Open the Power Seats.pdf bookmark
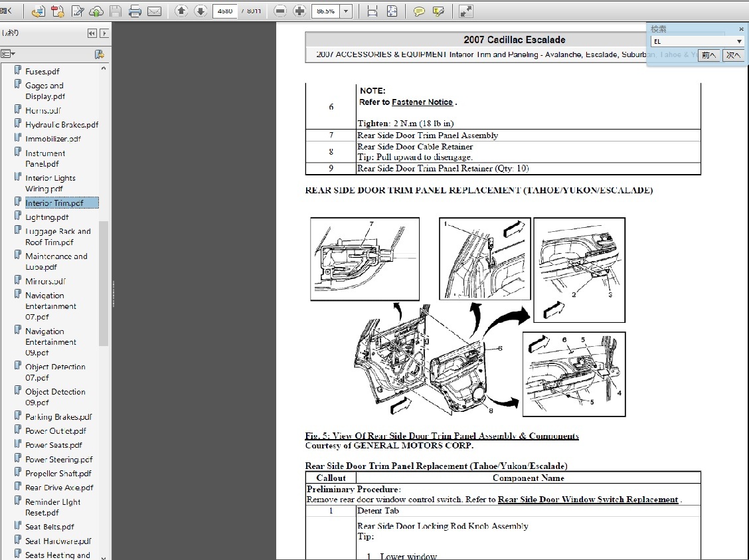The image size is (749, 560). point(54,445)
